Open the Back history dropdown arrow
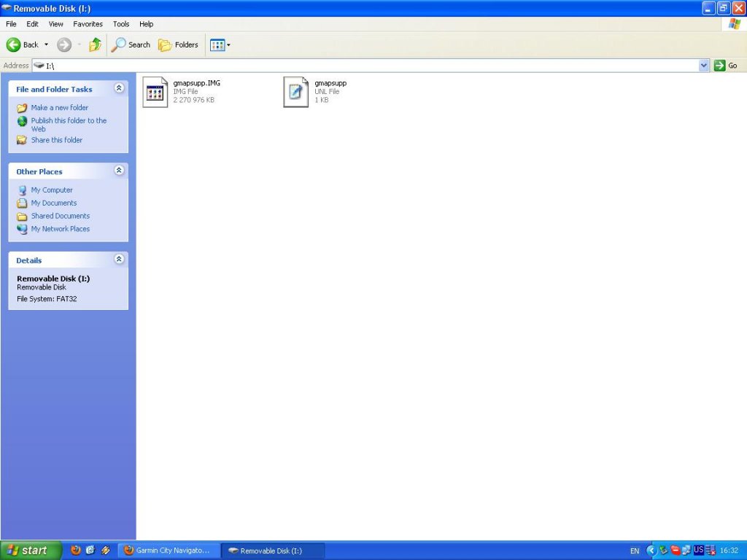This screenshot has height=560, width=747. pos(46,44)
